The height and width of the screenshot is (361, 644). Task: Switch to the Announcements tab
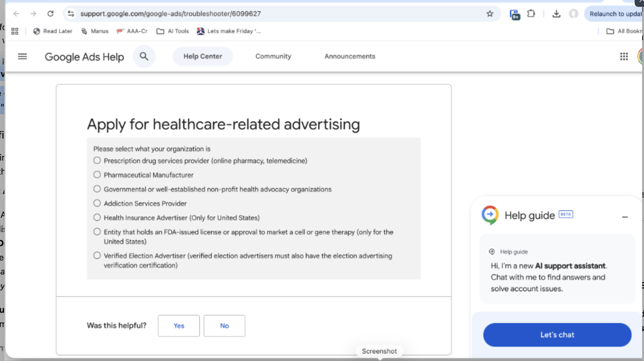[x=350, y=56]
